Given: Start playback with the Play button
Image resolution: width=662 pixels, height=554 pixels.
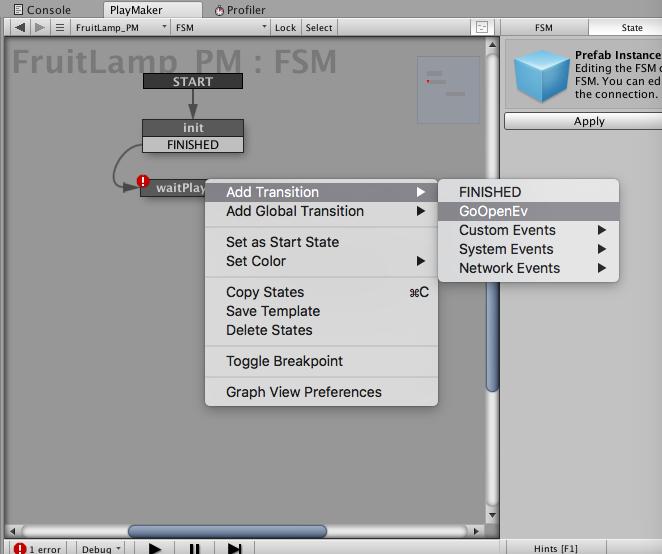Looking at the screenshot, I should (x=155, y=548).
